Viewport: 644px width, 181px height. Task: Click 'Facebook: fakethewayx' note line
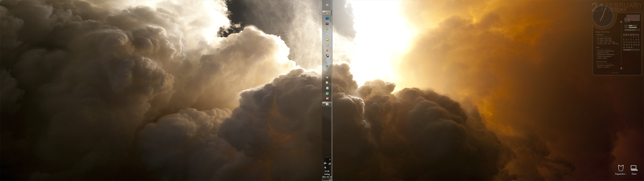[605, 51]
